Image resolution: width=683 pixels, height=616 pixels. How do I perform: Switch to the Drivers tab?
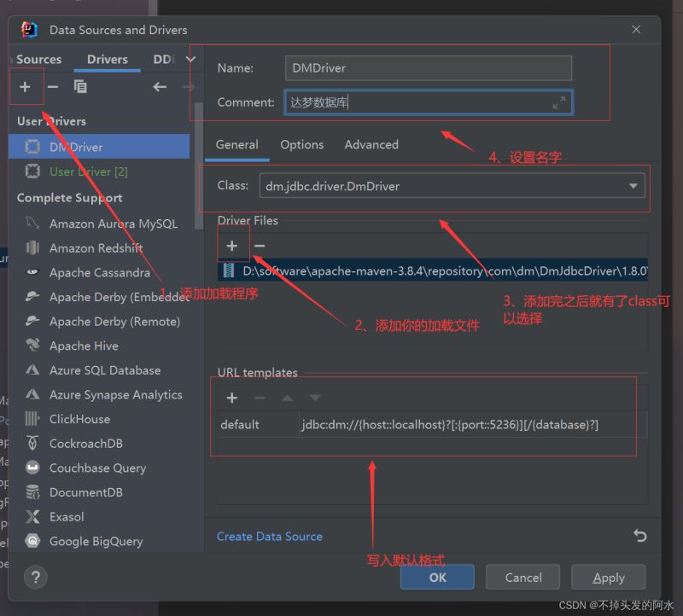coord(108,59)
